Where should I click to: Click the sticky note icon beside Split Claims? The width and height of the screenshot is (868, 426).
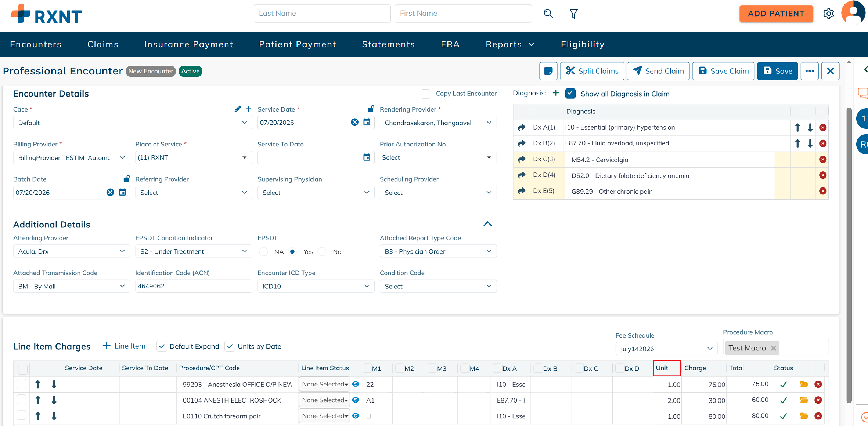pyautogui.click(x=548, y=71)
